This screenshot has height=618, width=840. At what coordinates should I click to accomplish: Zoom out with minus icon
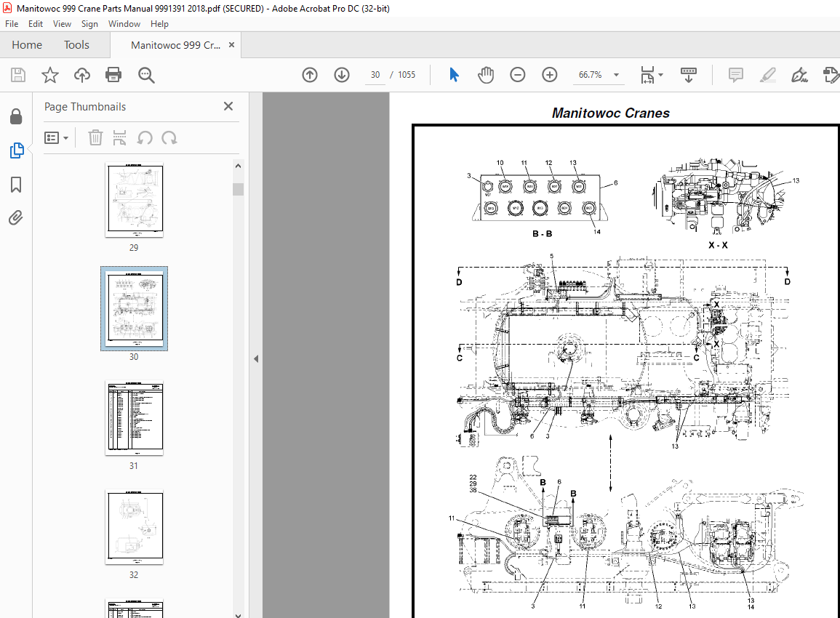pyautogui.click(x=518, y=75)
